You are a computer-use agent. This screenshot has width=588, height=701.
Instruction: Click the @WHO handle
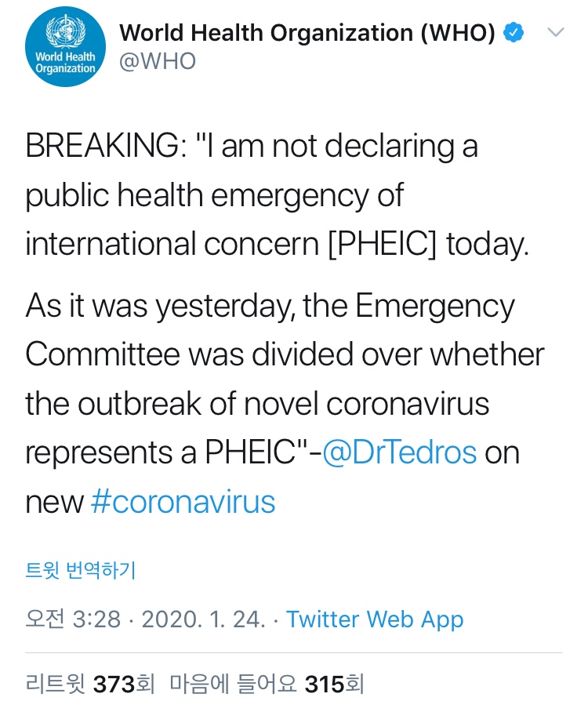157,61
